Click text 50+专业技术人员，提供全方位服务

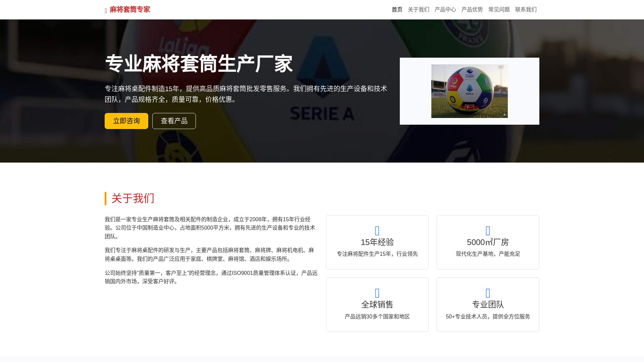coord(488,316)
